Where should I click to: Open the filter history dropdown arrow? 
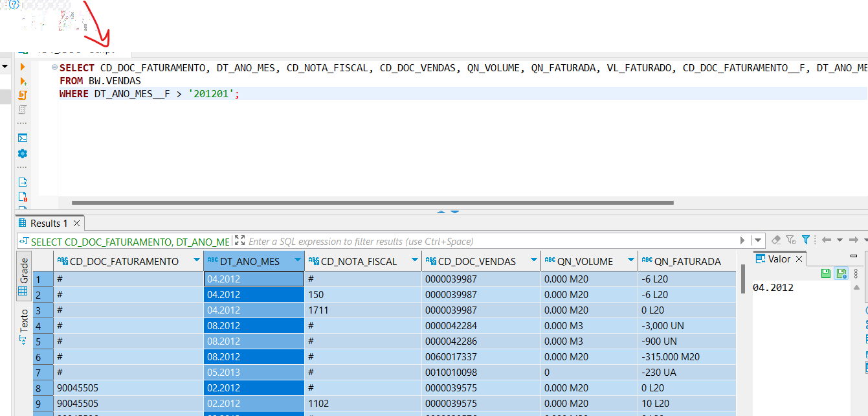(759, 241)
